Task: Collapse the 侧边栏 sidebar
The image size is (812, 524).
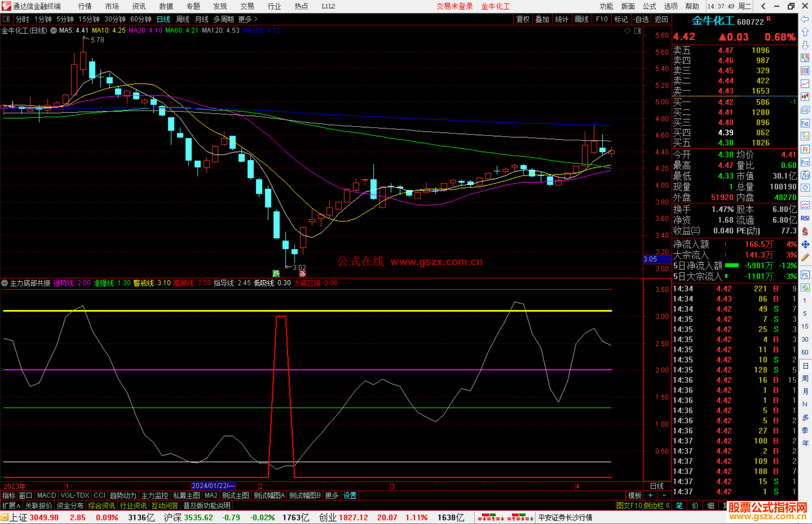Action: tap(656, 506)
